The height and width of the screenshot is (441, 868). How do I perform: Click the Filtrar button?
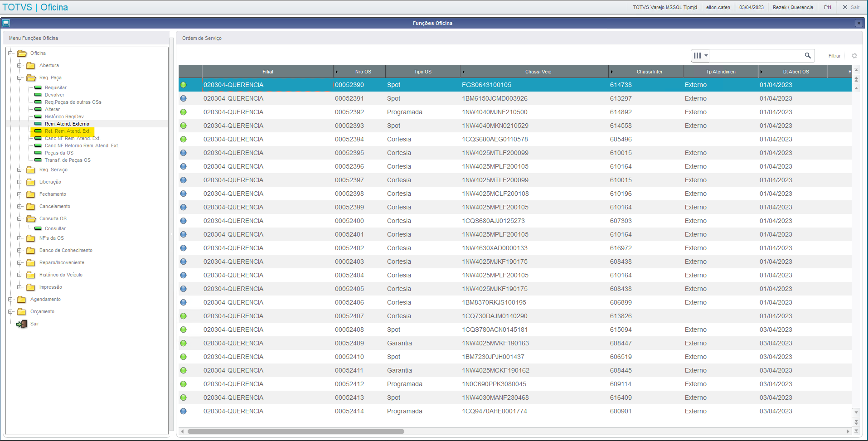pyautogui.click(x=834, y=56)
